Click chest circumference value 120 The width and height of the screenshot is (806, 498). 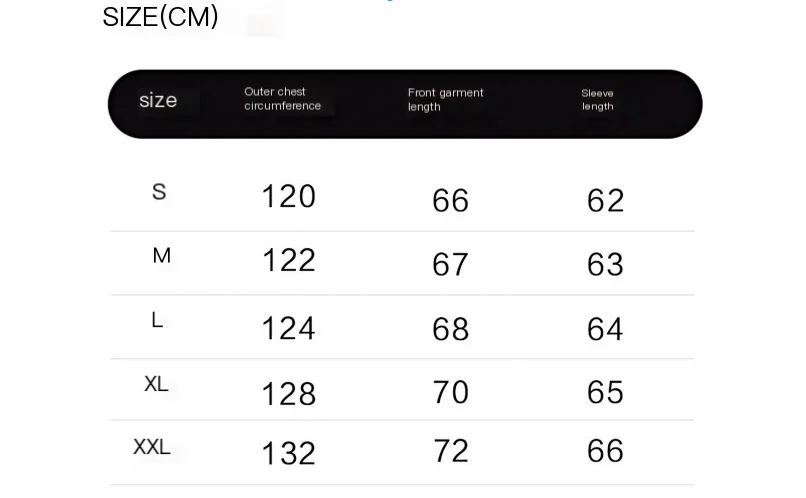pyautogui.click(x=288, y=196)
